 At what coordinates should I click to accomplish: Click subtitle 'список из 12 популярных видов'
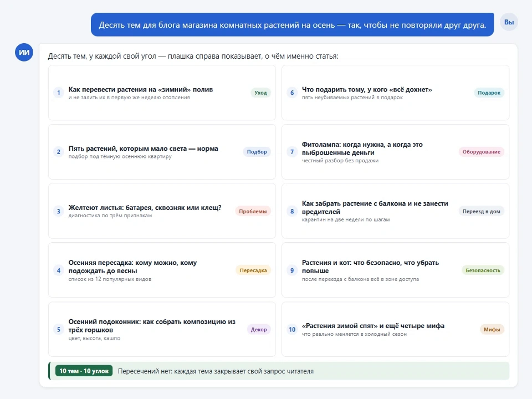coord(110,279)
